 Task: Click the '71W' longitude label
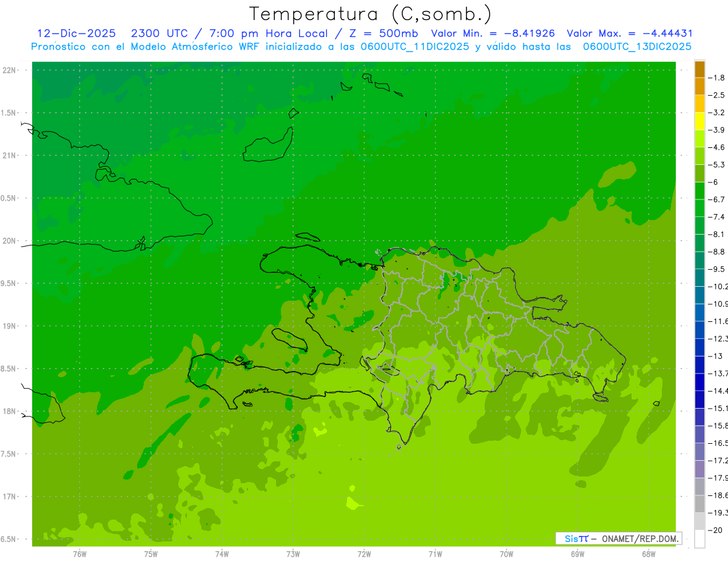[x=435, y=553]
